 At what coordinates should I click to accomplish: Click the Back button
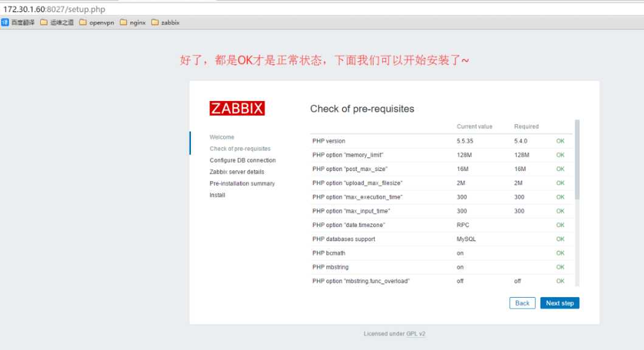pos(522,303)
